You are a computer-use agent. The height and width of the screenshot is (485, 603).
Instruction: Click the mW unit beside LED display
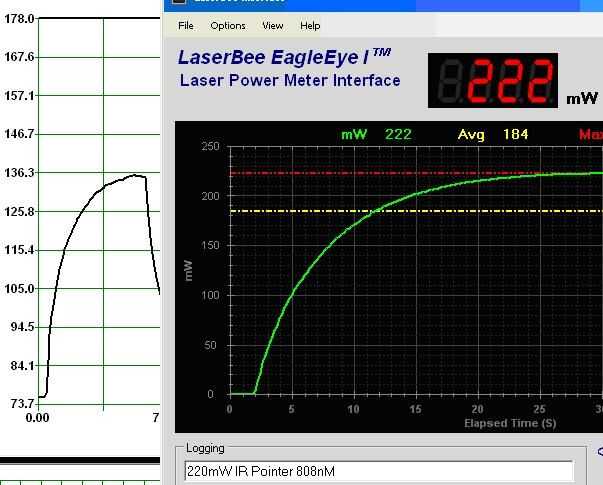point(582,98)
